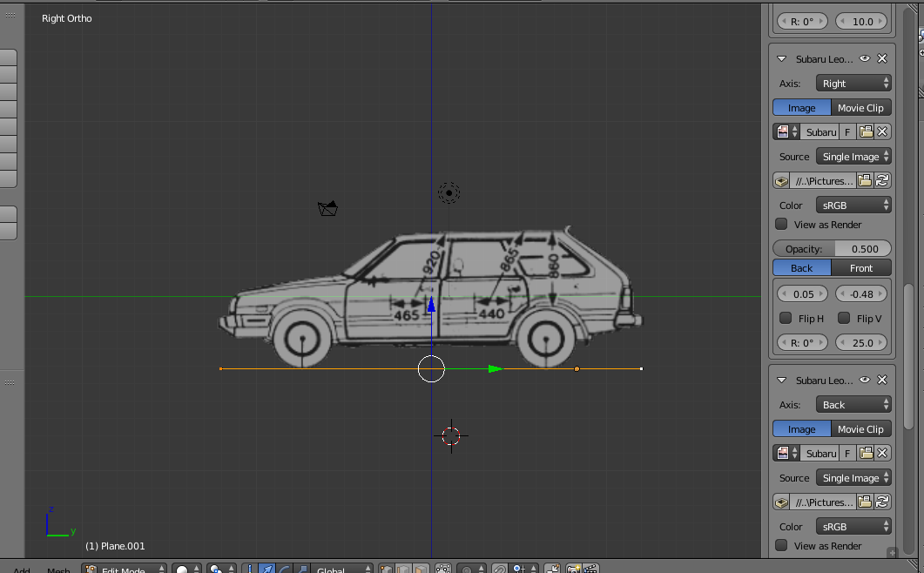
Task: Click the OpenGL render camera icon
Action: click(573, 569)
